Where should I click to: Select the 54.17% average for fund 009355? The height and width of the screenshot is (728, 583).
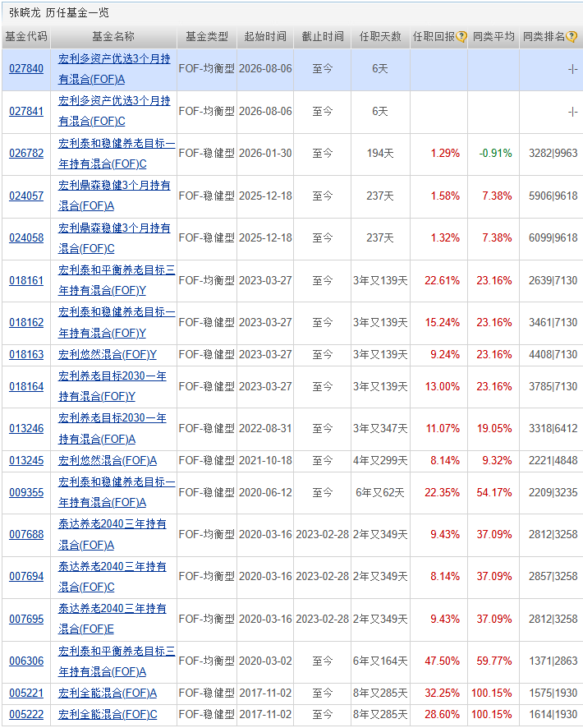(x=494, y=492)
